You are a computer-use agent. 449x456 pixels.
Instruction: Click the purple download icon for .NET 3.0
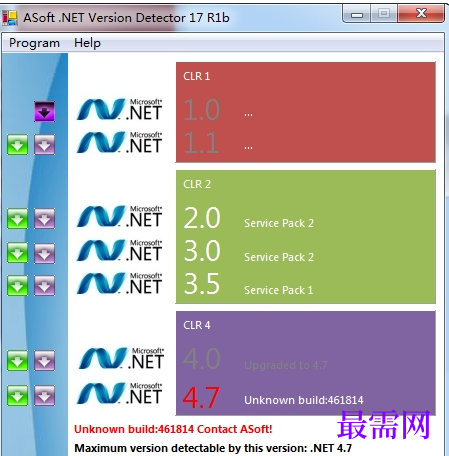pos(44,253)
